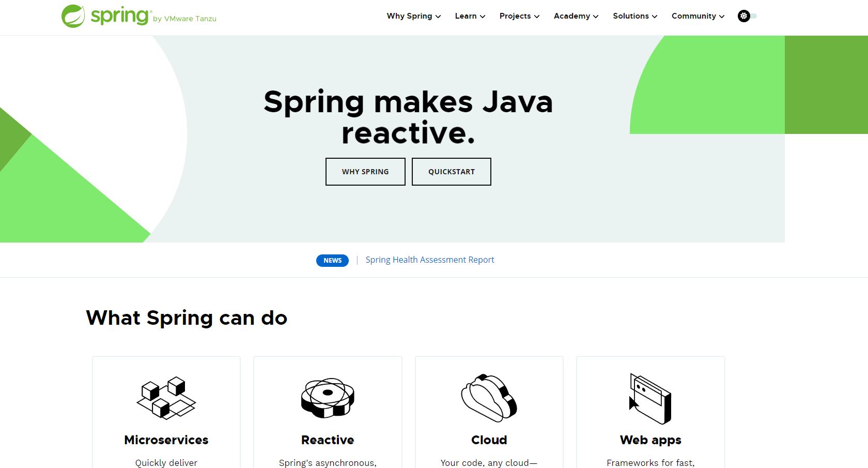Expand the Why Spring menu
Image resolution: width=868 pixels, height=468 pixels.
tap(414, 16)
